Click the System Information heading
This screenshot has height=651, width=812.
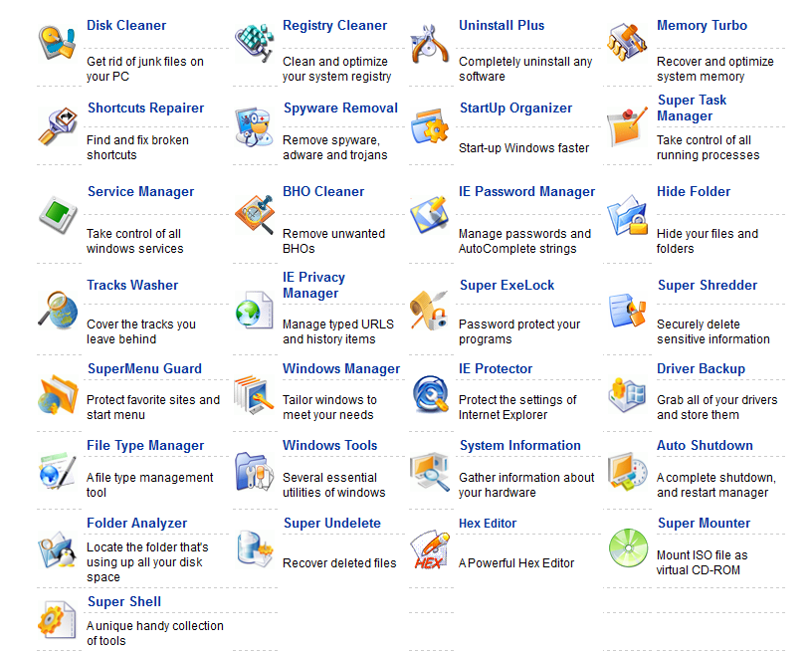(519, 445)
